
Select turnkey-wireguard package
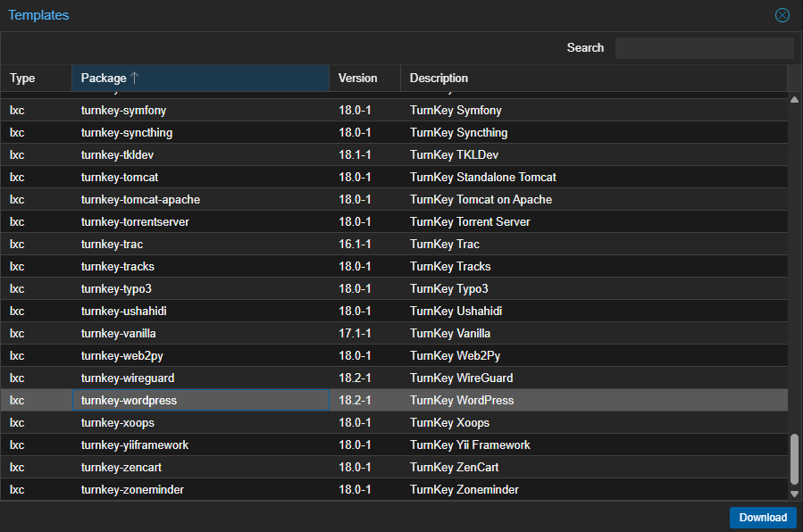point(128,378)
